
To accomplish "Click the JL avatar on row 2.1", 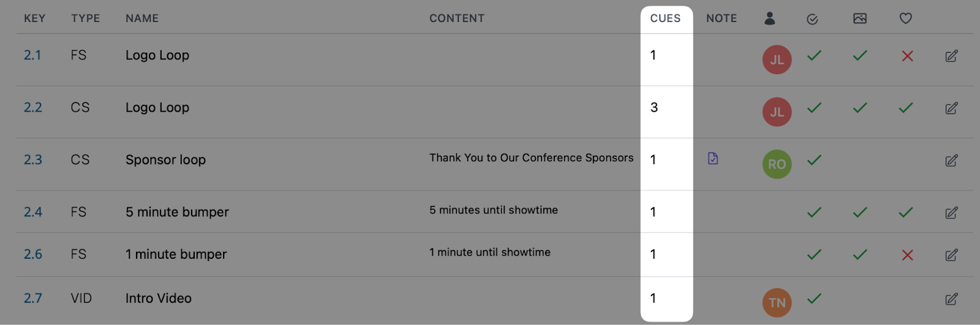I will 777,59.
